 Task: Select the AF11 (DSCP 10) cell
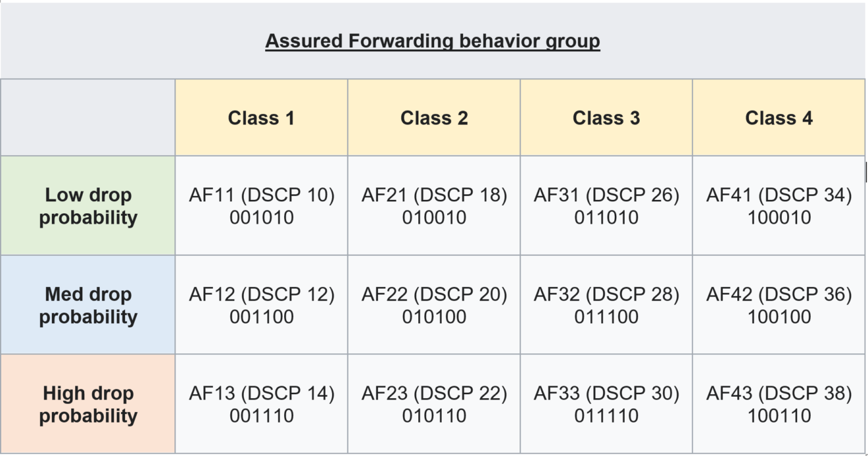coord(261,206)
